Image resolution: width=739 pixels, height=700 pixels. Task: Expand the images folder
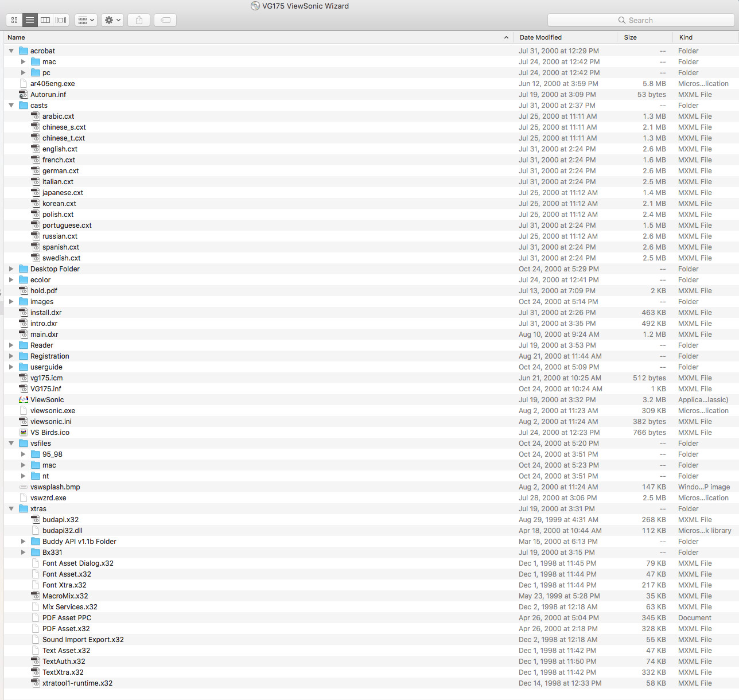click(11, 302)
